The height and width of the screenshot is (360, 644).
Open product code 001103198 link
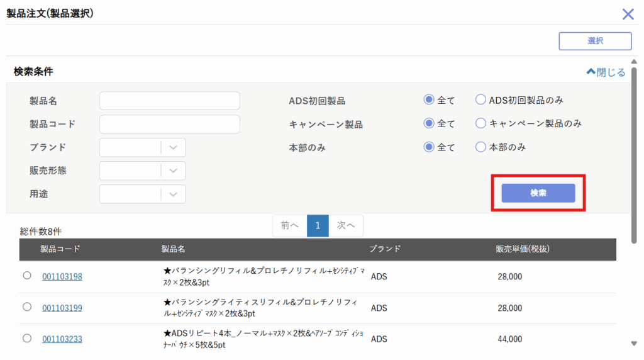(62, 276)
